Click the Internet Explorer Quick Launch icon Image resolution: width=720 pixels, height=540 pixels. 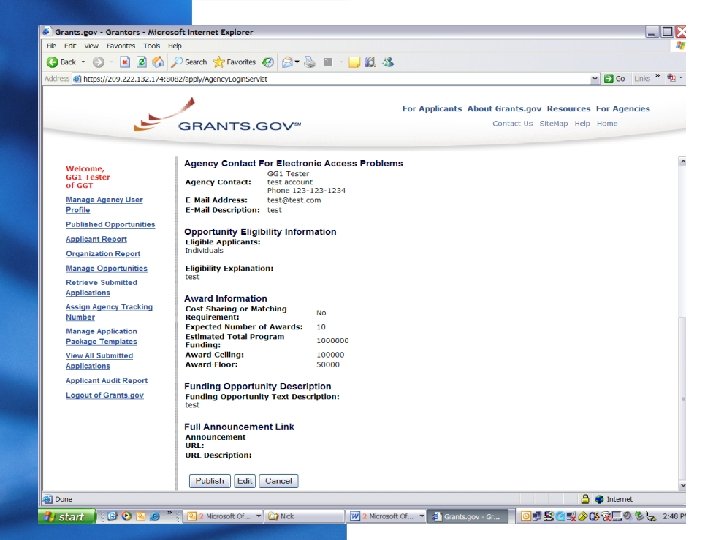tap(155, 516)
